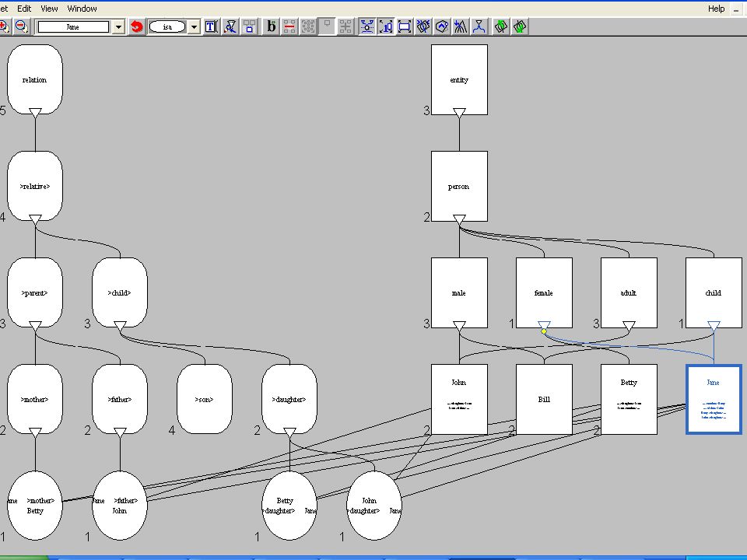Click the red undo arrow icon

[137, 26]
